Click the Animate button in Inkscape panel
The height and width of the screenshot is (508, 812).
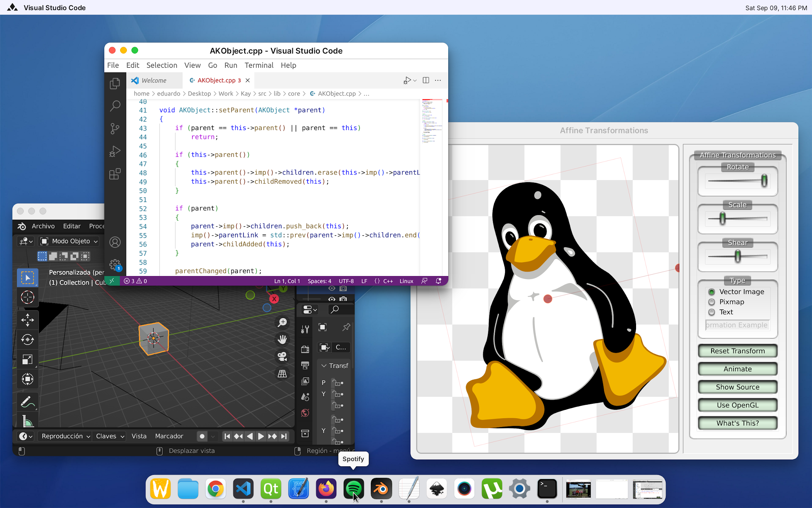737,369
